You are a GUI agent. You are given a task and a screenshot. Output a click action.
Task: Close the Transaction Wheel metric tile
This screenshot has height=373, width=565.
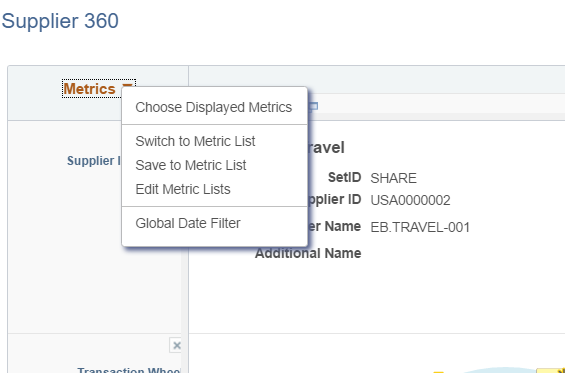[176, 345]
